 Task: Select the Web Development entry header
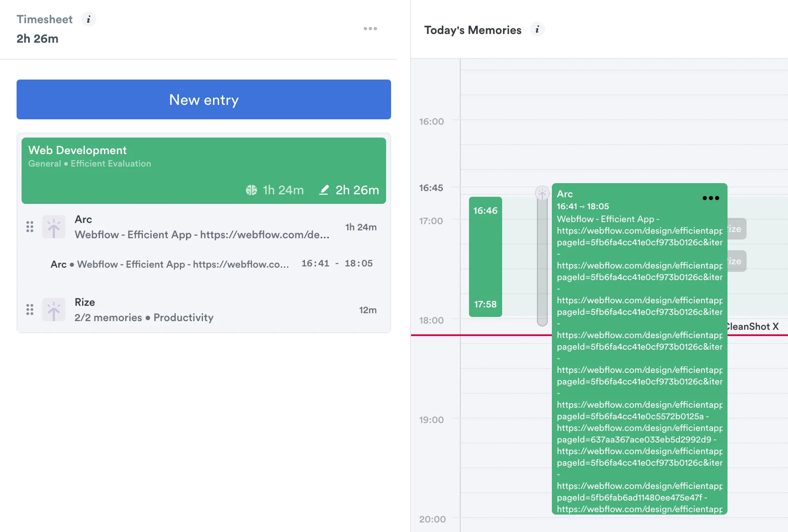(x=203, y=157)
